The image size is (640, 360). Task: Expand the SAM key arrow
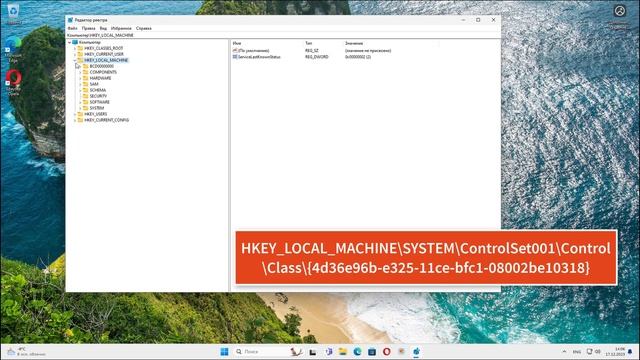80,84
